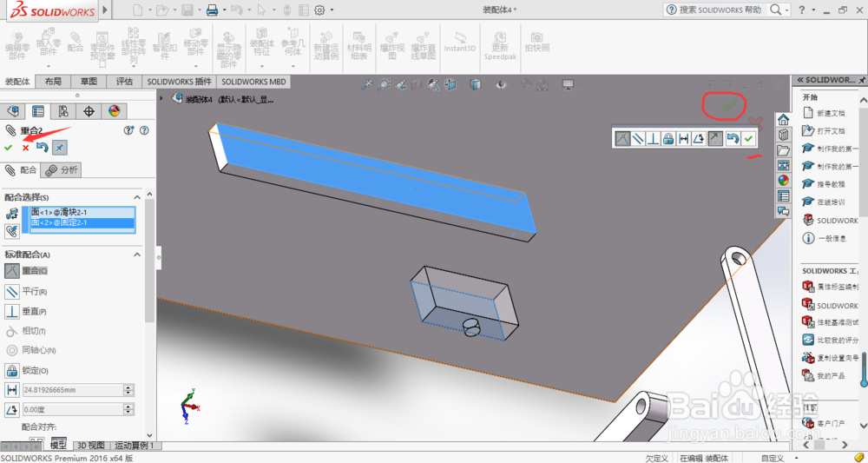Viewport: 868px width, 463px height.
Task: Click the SOLIDWORKS help search box
Action: click(x=720, y=10)
